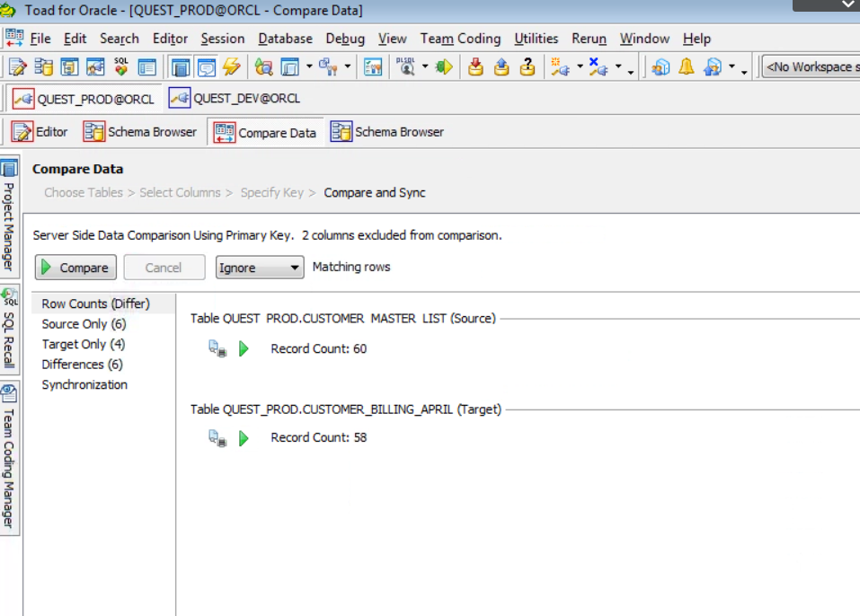
Task: Select Row Counts (Differ) in results list
Action: [x=95, y=304]
